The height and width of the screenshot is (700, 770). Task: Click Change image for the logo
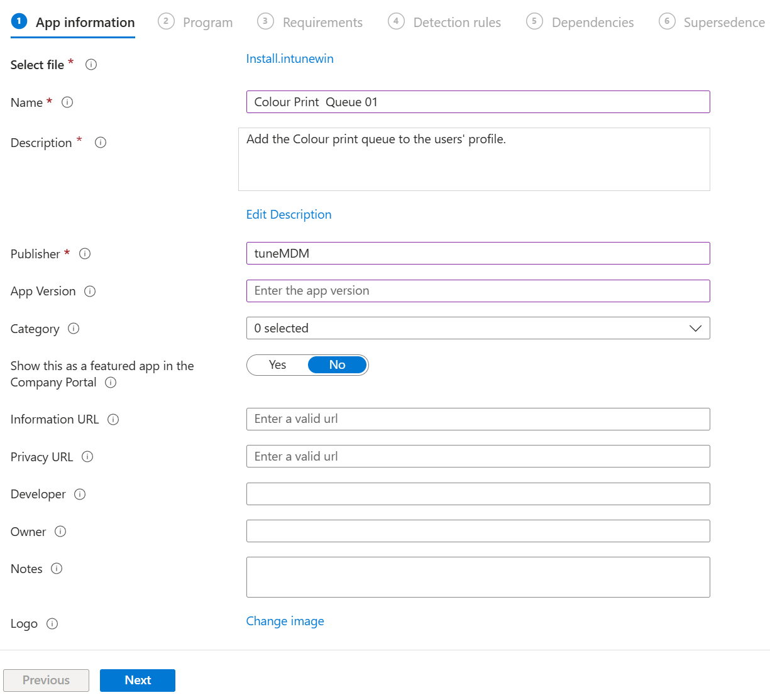(285, 621)
